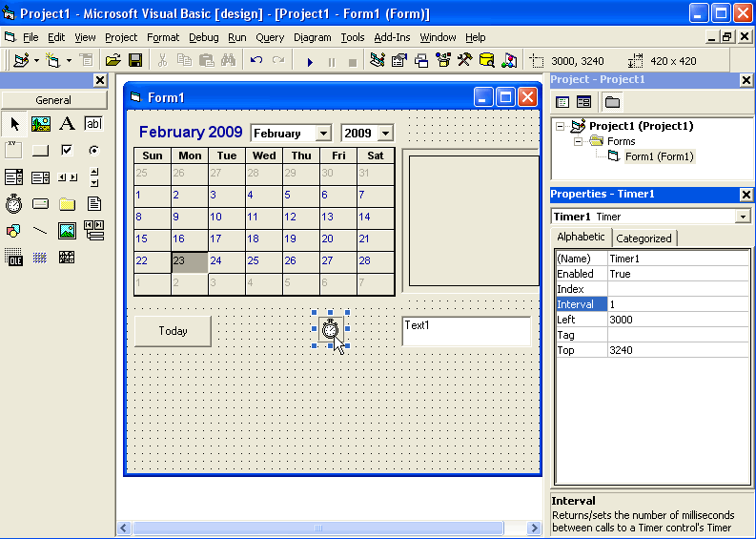Select the ListBox tool
Image resolution: width=756 pixels, height=539 pixels.
[41, 177]
